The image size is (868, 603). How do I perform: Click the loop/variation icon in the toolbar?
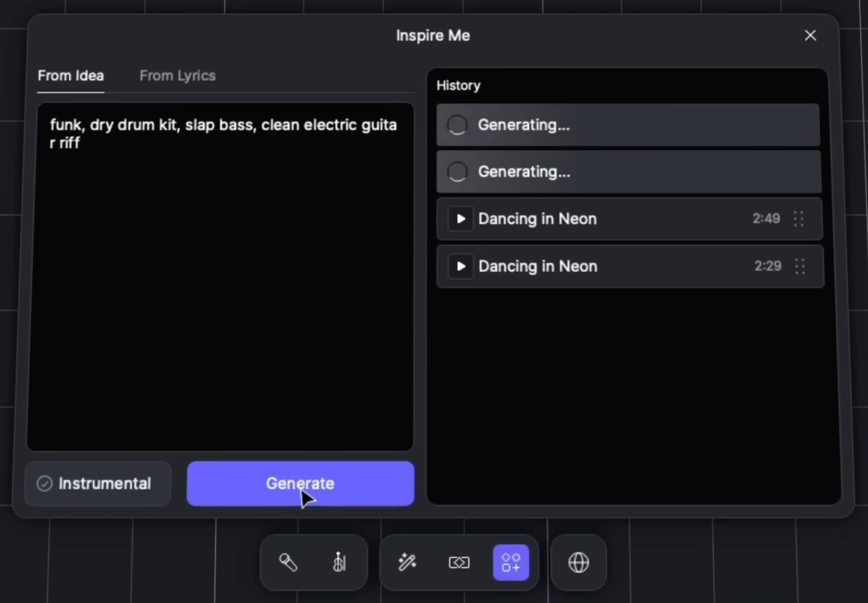[458, 562]
